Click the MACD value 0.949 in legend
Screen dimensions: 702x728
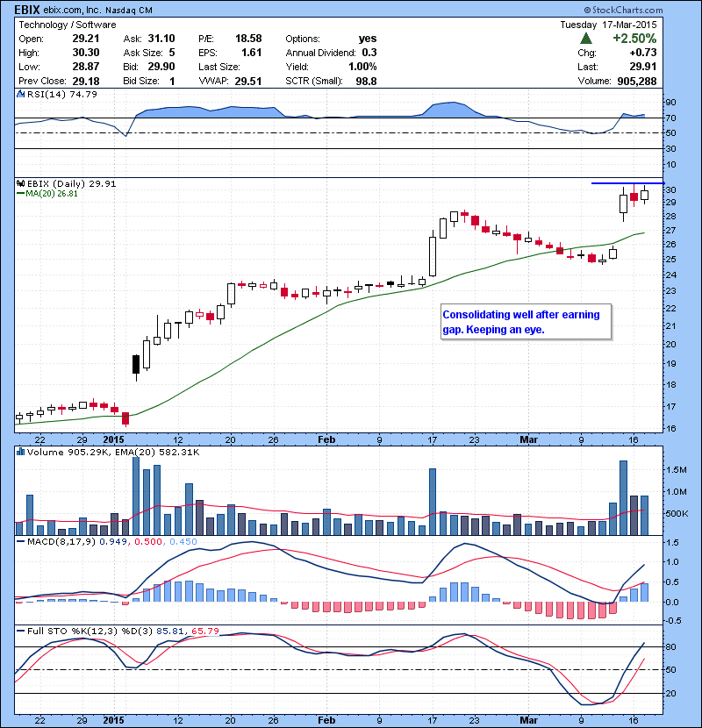(x=113, y=541)
